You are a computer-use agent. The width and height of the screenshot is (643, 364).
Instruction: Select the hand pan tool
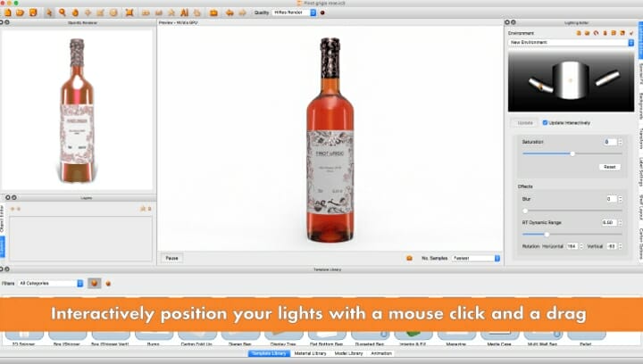[x=75, y=12]
